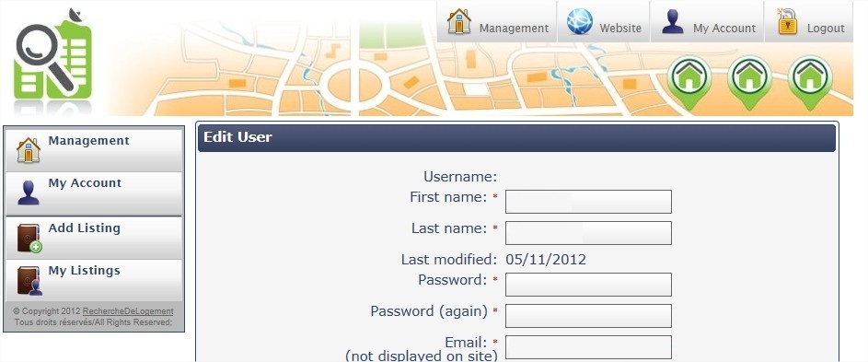Click the house icon beside top Management

click(x=459, y=21)
